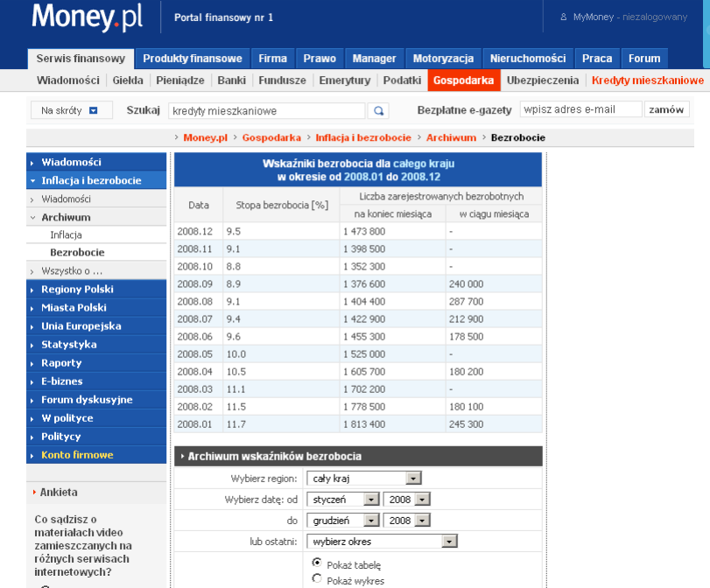
Task: Open Wszystko o … sidebar item
Action: coord(96,270)
